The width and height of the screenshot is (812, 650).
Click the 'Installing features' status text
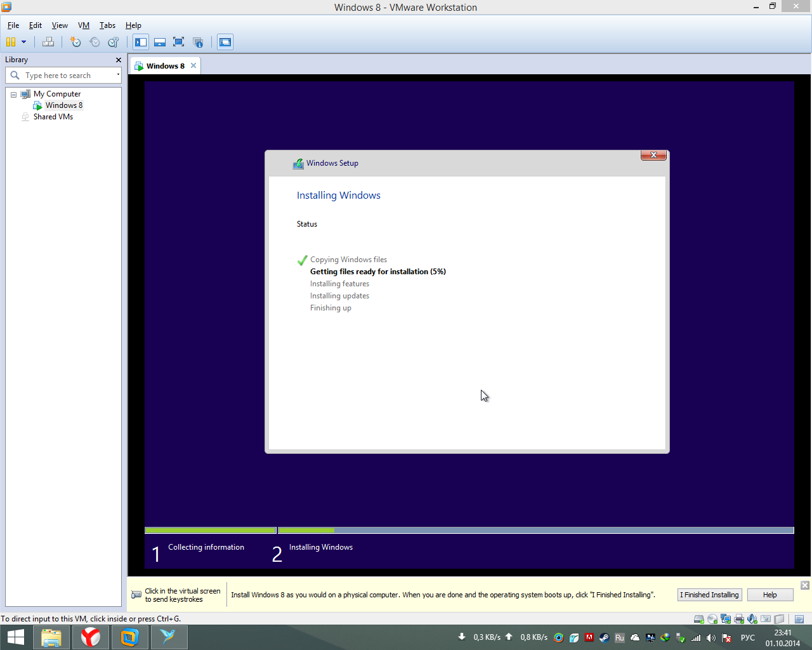tap(339, 284)
